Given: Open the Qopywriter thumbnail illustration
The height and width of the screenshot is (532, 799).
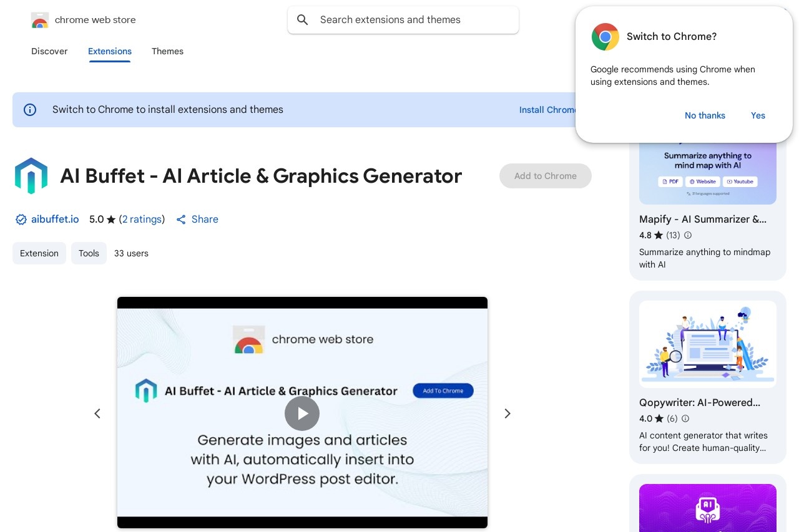Looking at the screenshot, I should pyautogui.click(x=708, y=344).
